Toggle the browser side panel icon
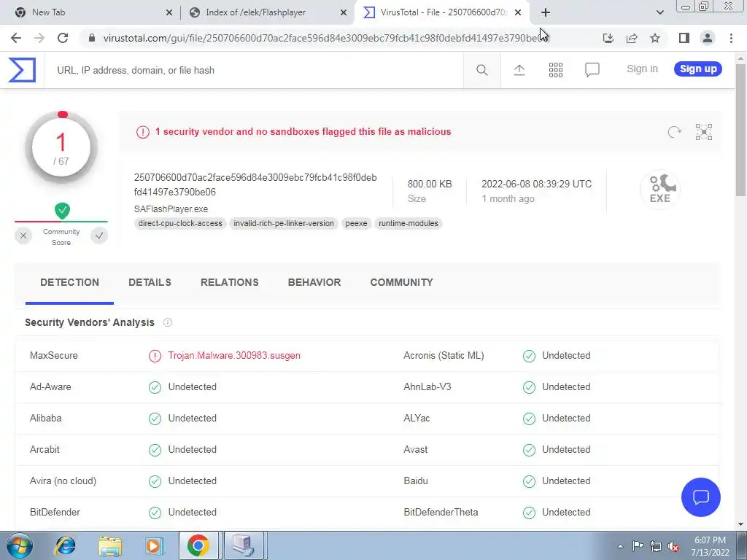Screen dimensions: 747x560 684,38
